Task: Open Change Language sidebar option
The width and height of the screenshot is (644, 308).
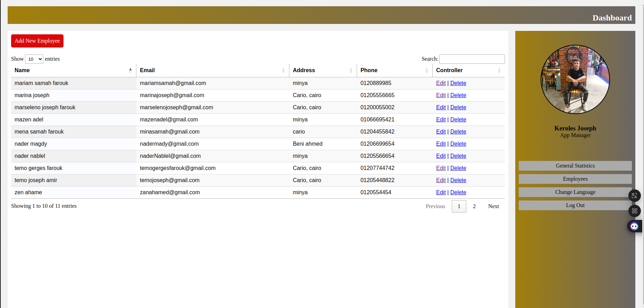Action: (x=575, y=192)
